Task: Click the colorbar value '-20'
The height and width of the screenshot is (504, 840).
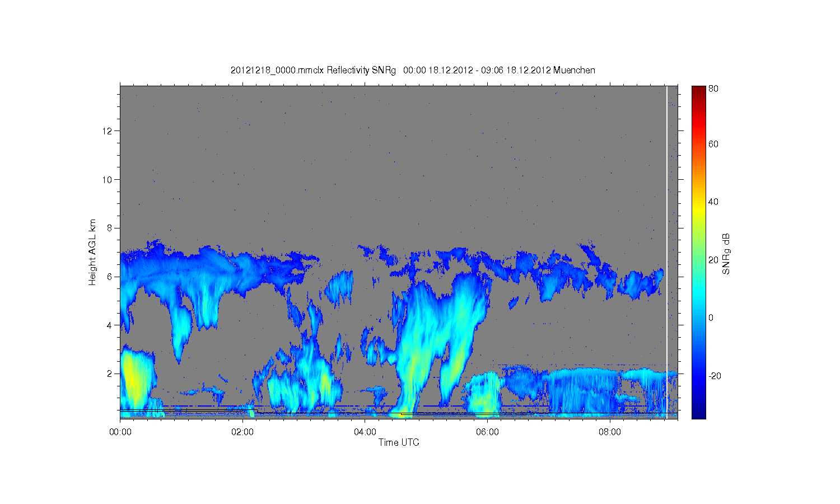Action: pyautogui.click(x=715, y=376)
